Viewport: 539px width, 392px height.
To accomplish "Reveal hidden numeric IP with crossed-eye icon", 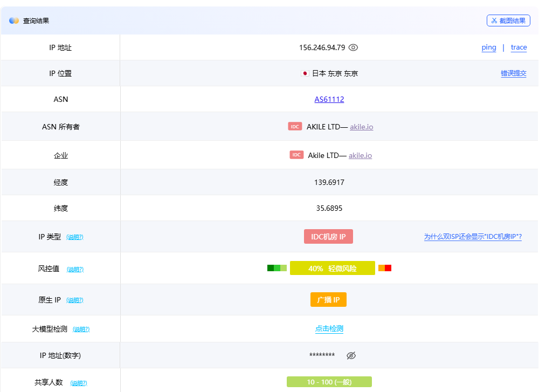I will pos(351,355).
